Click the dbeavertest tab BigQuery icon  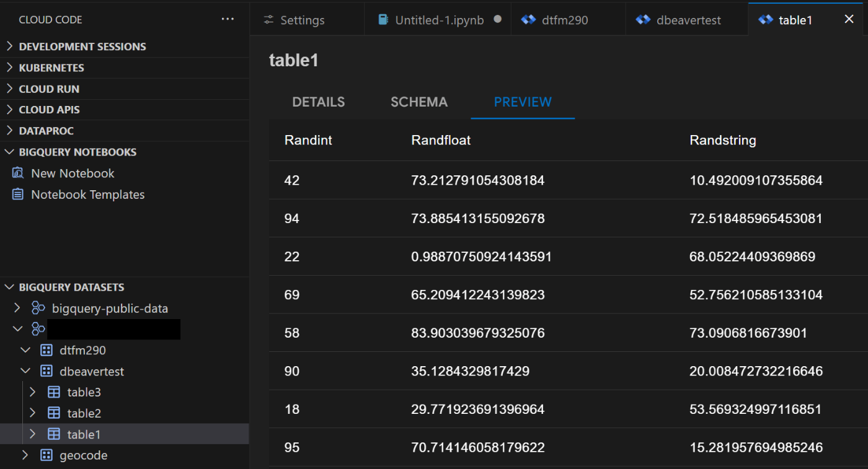coord(643,20)
